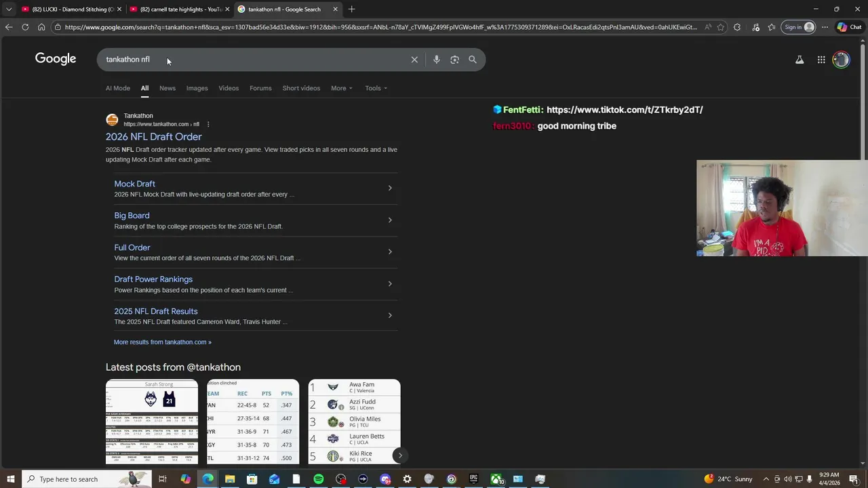Open options menu beside Tankathon result URL

[x=208, y=125]
